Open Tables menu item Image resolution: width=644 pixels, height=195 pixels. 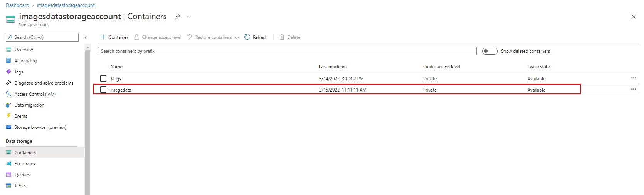(20, 186)
